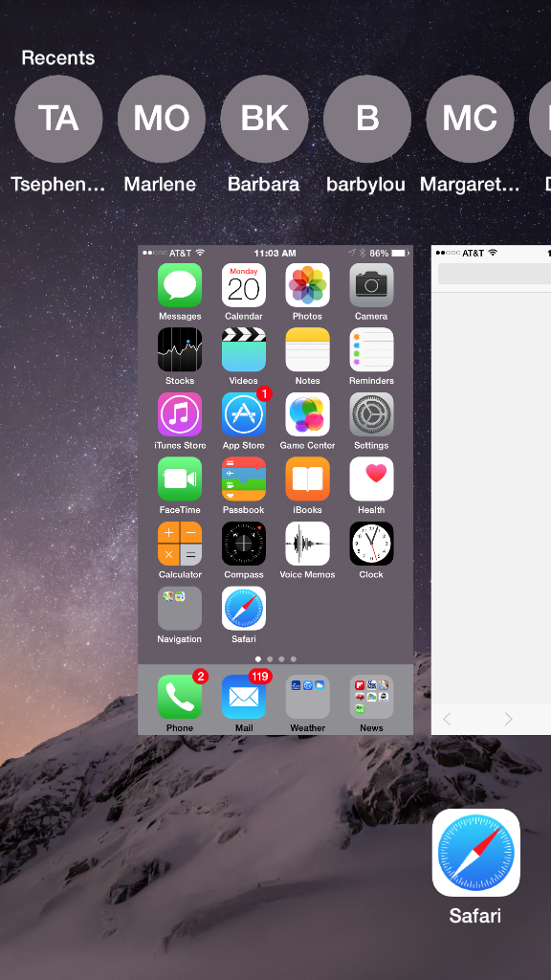The image size is (551, 980).
Task: Select the Home screen app card
Action: pyautogui.click(x=275, y=490)
